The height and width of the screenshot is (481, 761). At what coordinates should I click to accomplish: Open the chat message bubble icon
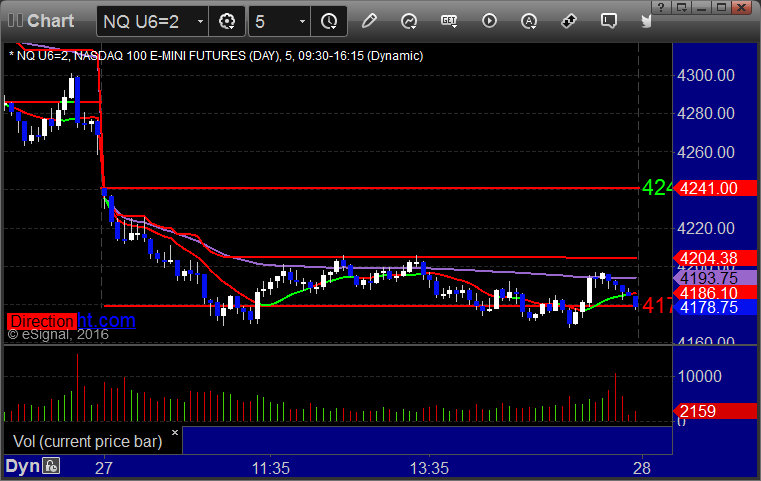[609, 21]
